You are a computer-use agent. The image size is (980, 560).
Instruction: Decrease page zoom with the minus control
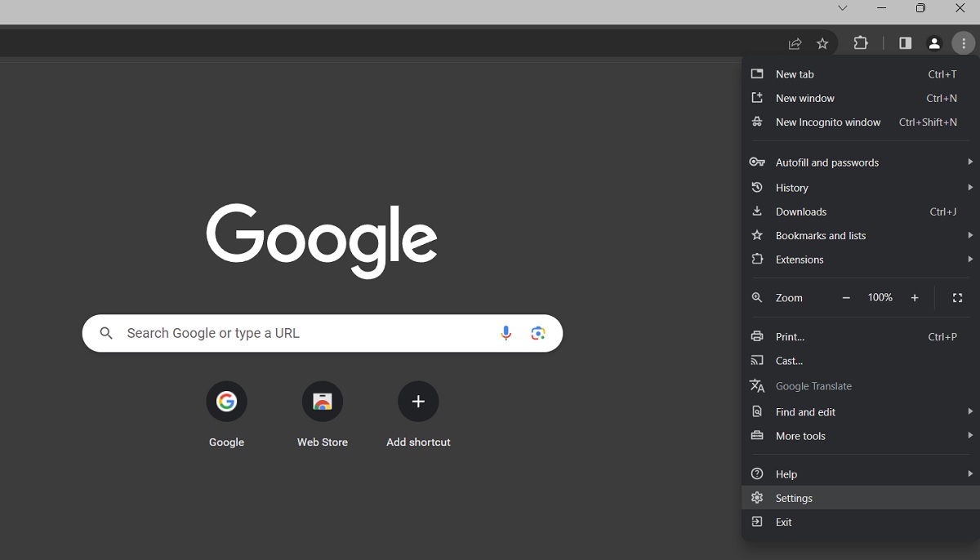tap(845, 297)
